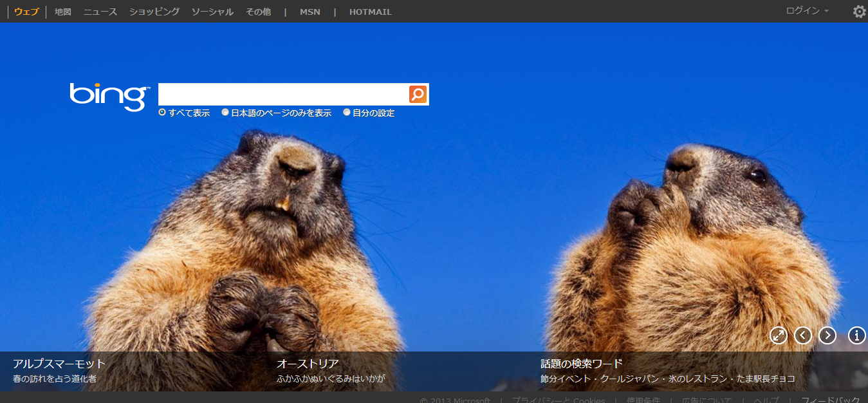Select the すべて表示 radio option
The height and width of the screenshot is (403, 868).
tap(162, 113)
